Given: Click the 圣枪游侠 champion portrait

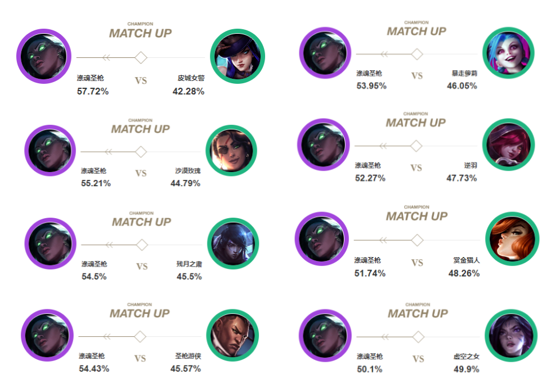Looking at the screenshot, I should pyautogui.click(x=232, y=336).
